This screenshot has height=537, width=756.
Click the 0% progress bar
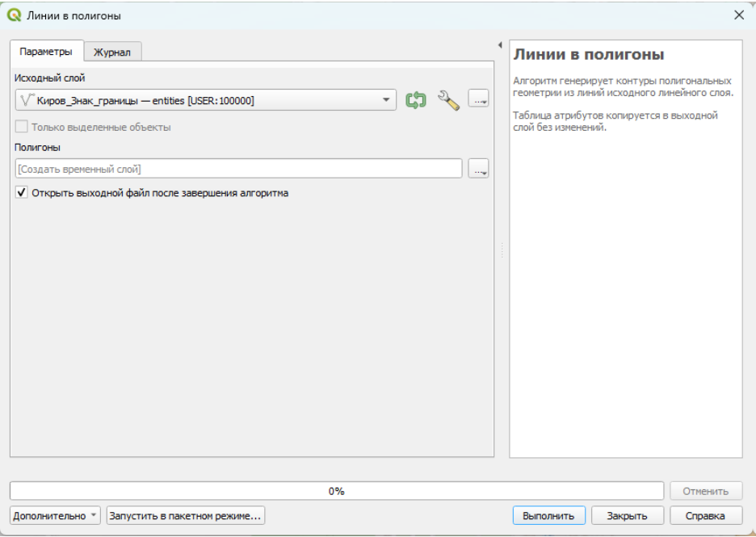[336, 491]
